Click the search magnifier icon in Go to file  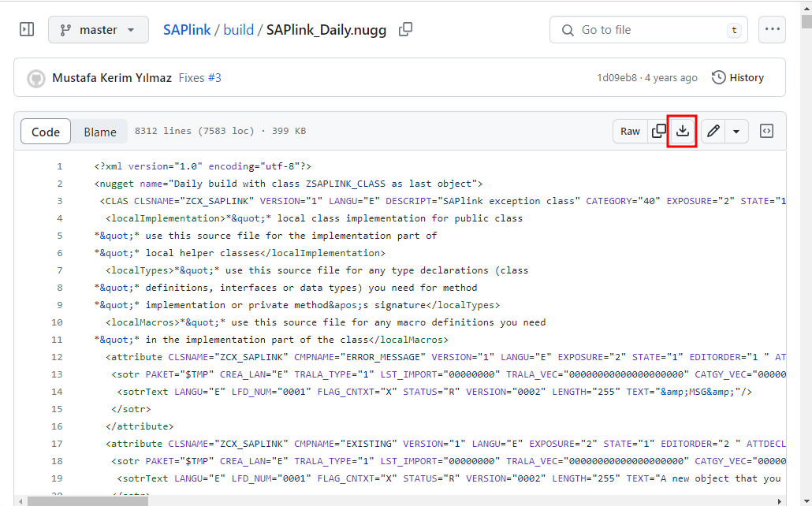click(568, 30)
